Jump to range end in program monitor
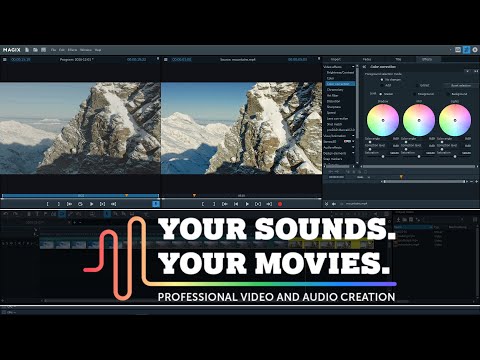The width and height of the screenshot is (480, 360). (x=113, y=204)
